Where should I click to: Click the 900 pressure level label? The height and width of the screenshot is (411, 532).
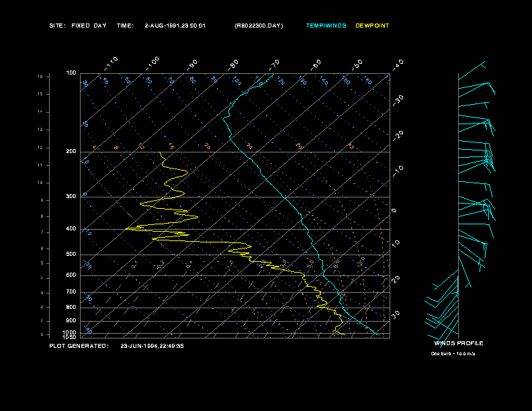71,320
